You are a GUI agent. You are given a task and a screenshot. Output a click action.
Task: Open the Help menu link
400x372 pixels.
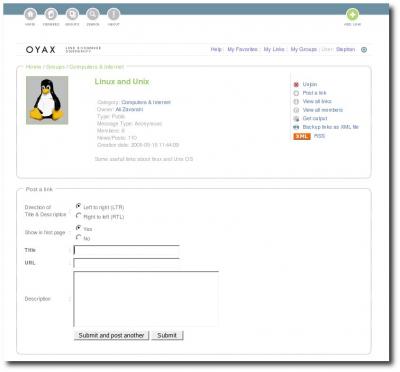(x=216, y=49)
